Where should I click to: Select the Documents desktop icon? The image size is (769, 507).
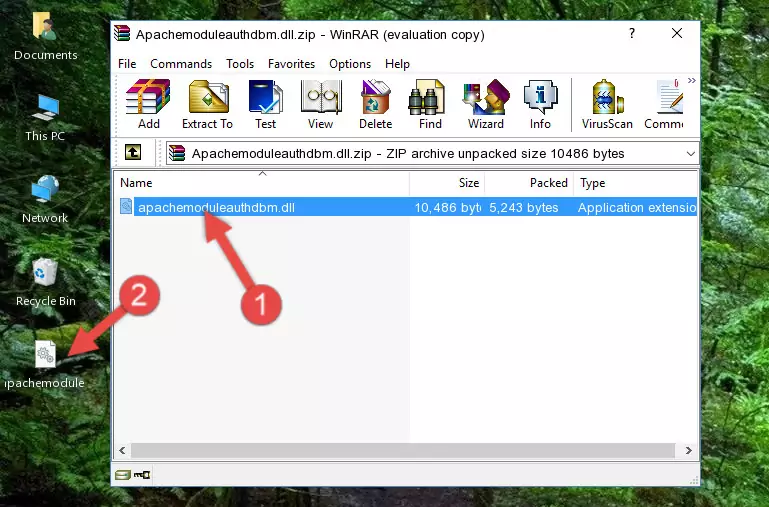tap(46, 36)
